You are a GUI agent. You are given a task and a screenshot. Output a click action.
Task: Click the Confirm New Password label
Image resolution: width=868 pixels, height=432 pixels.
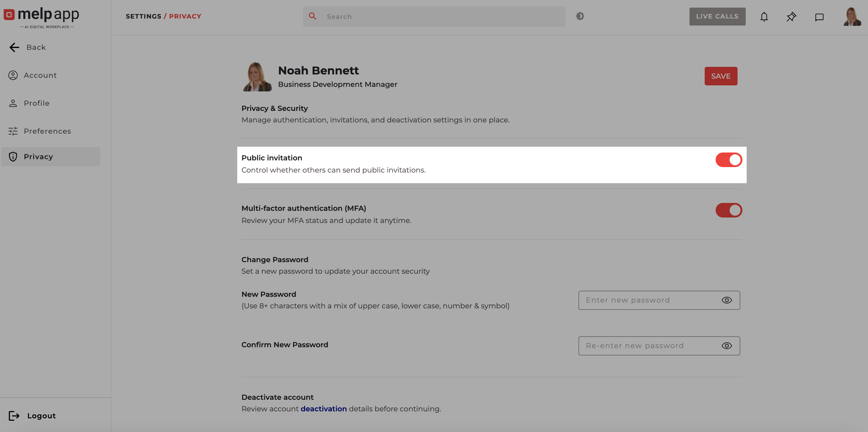point(285,345)
